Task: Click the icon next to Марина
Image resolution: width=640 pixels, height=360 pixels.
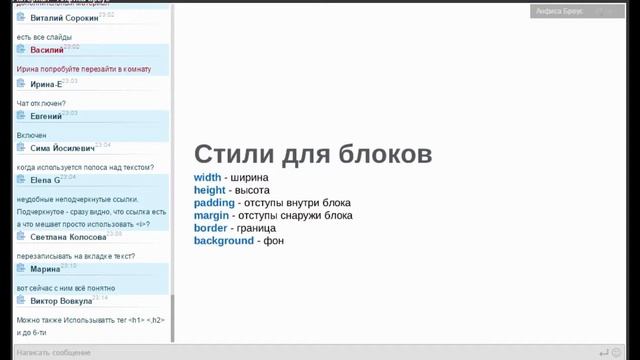Action: (x=21, y=268)
